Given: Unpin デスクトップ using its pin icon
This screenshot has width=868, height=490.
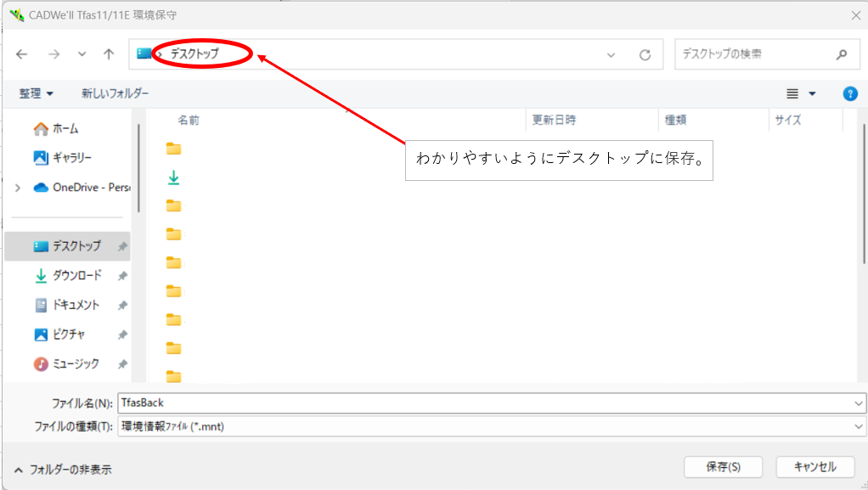Looking at the screenshot, I should point(122,247).
